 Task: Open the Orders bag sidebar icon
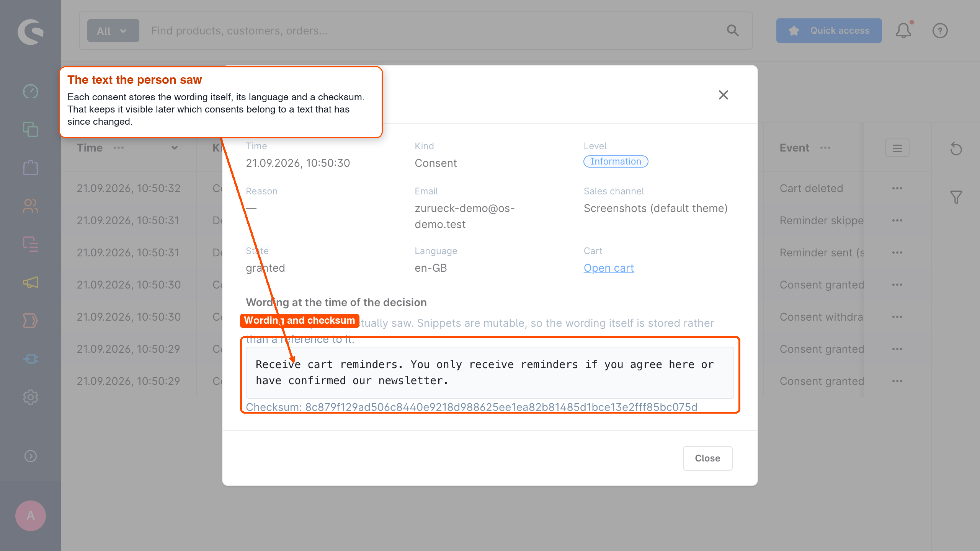point(31,168)
